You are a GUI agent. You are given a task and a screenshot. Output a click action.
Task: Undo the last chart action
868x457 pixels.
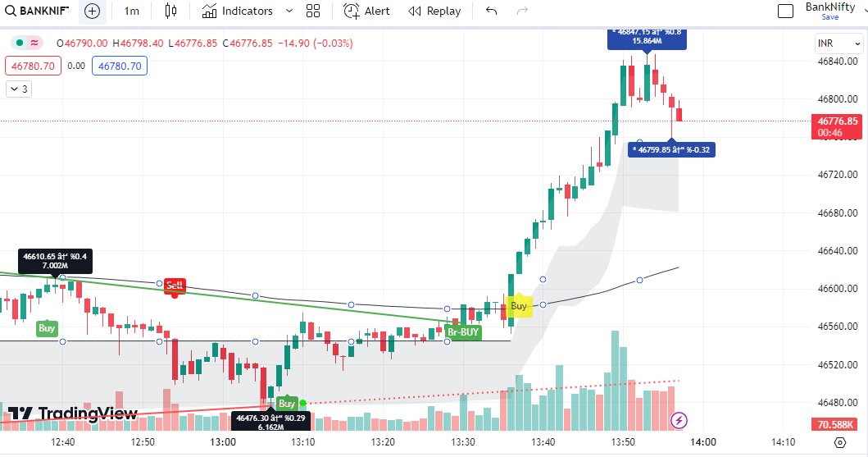492,11
